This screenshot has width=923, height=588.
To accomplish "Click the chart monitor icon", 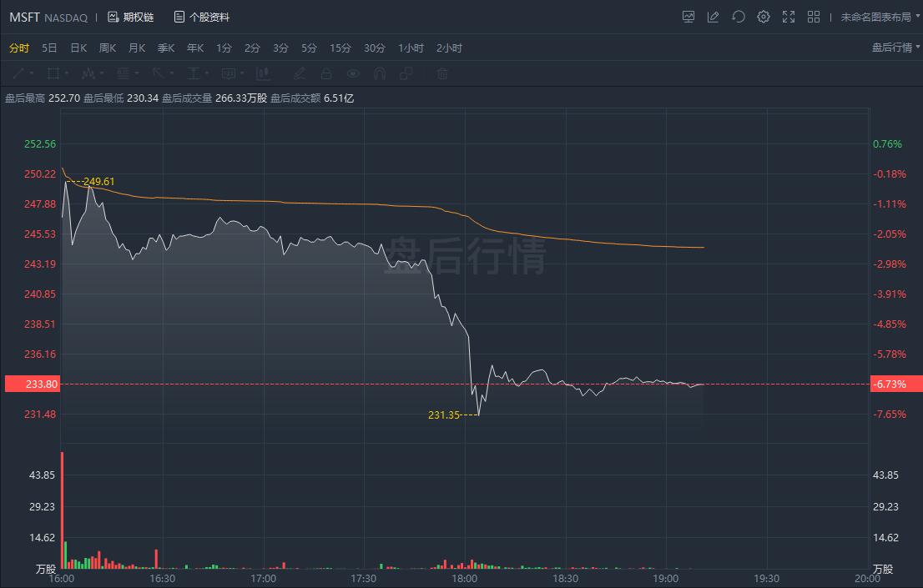I will [688, 17].
